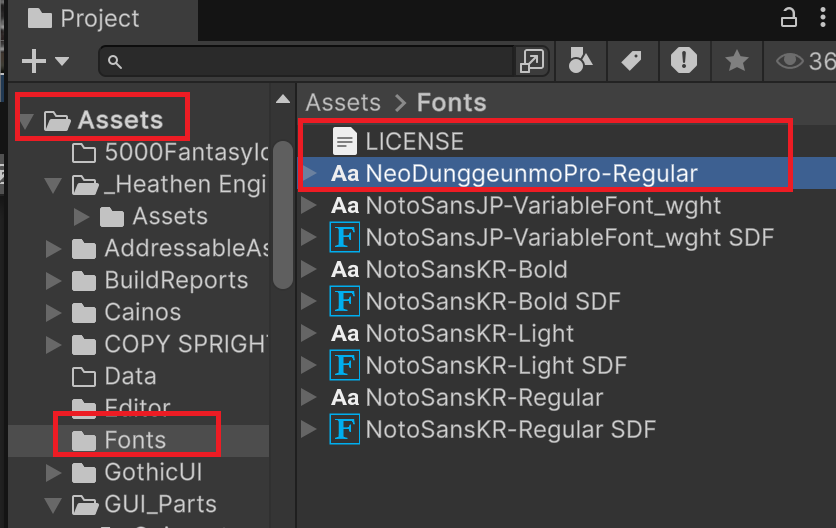Image resolution: width=836 pixels, height=528 pixels.
Task: Expand the nested Assets subfolder arrow
Action: (81, 217)
